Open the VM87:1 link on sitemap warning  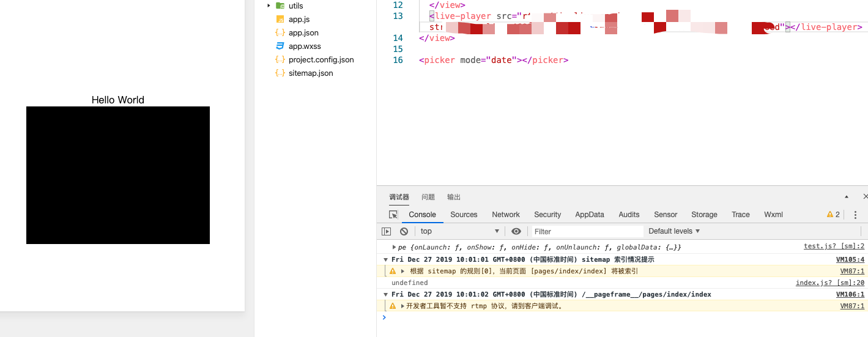click(852, 271)
